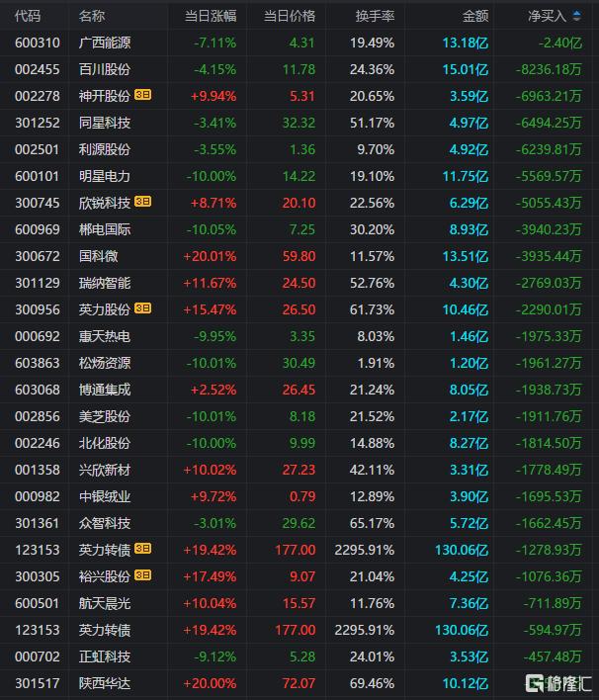Sort table by 换手率 column header
The width and height of the screenshot is (599, 700).
click(x=375, y=17)
